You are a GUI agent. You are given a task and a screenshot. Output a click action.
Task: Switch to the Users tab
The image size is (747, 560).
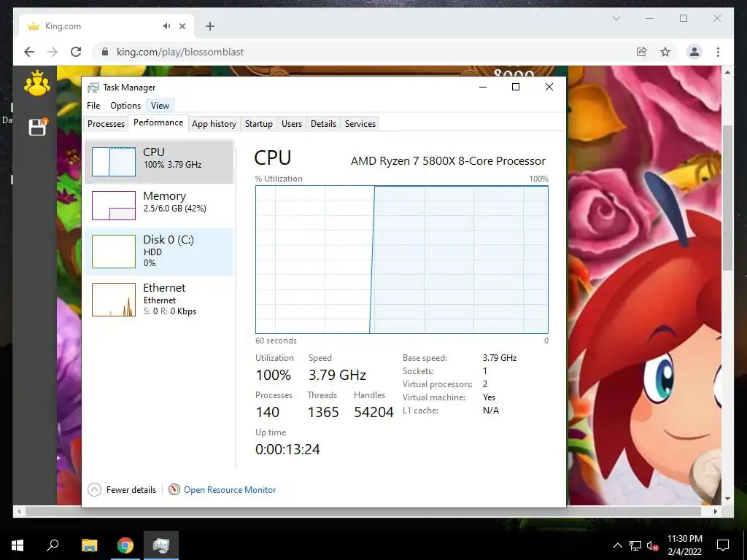pos(292,124)
